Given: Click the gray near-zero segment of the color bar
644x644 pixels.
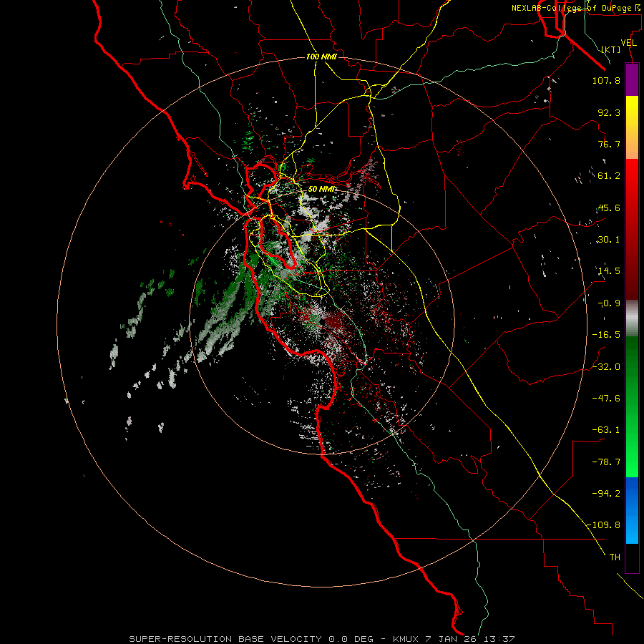Looking at the screenshot, I should click(x=632, y=318).
